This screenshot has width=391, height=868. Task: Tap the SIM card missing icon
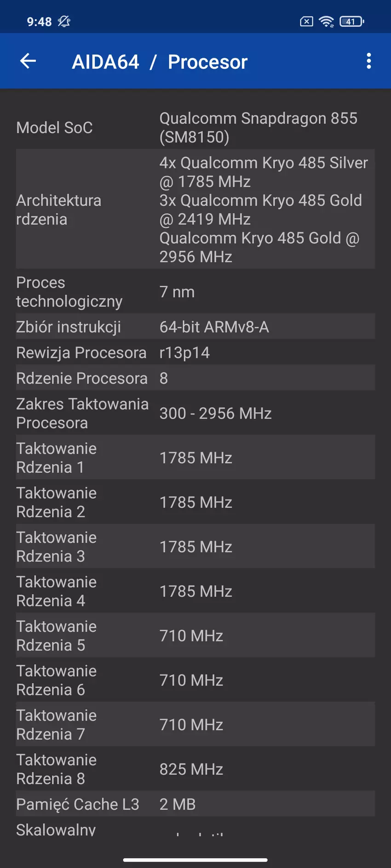tap(306, 22)
